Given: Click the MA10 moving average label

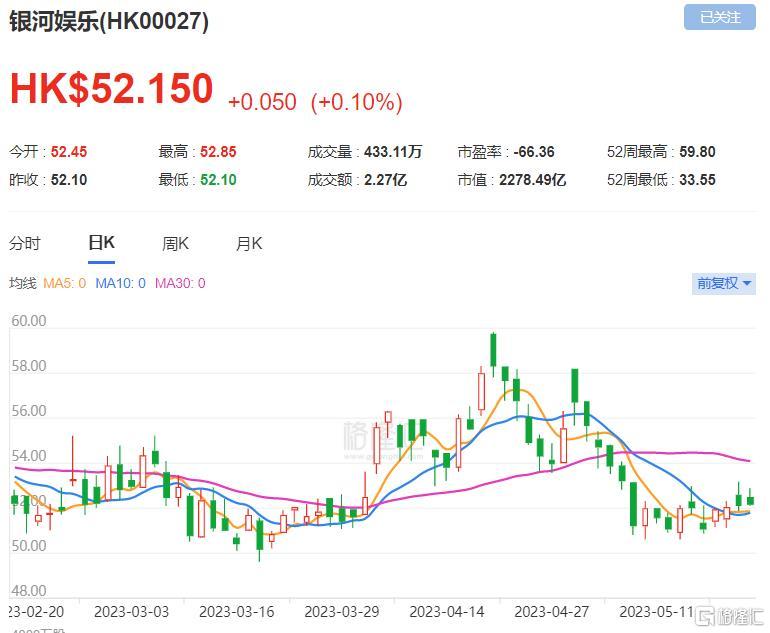Looking at the screenshot, I should click(x=120, y=283).
